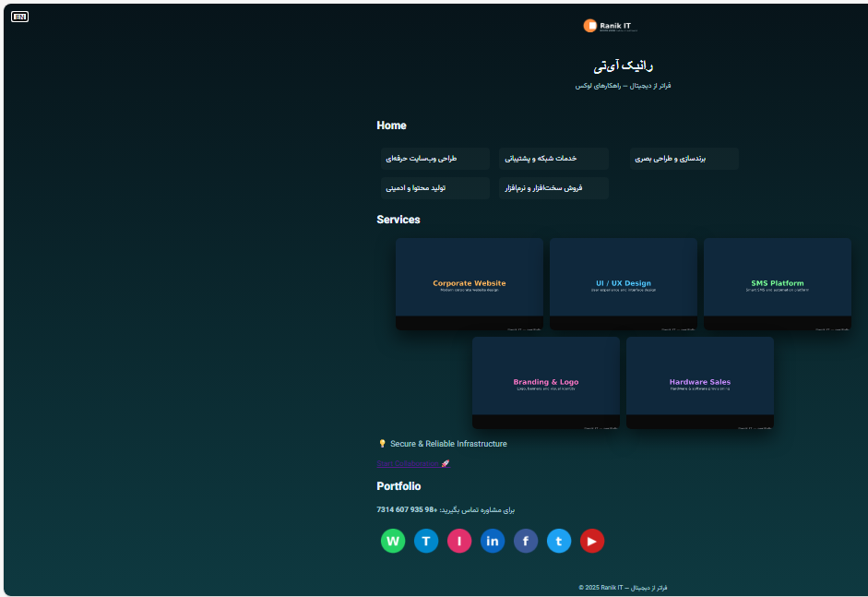Toggle the EN language switch

(19, 17)
